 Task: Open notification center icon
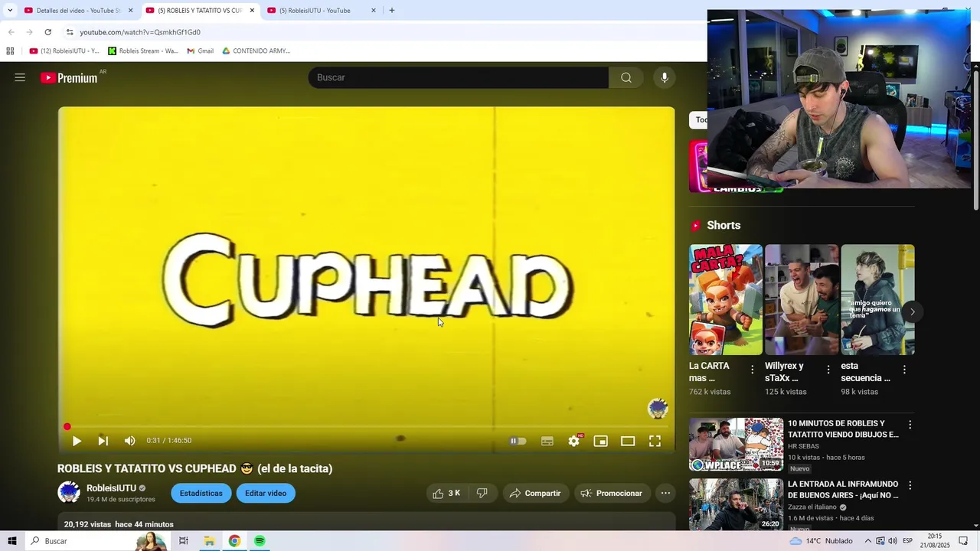(963, 541)
